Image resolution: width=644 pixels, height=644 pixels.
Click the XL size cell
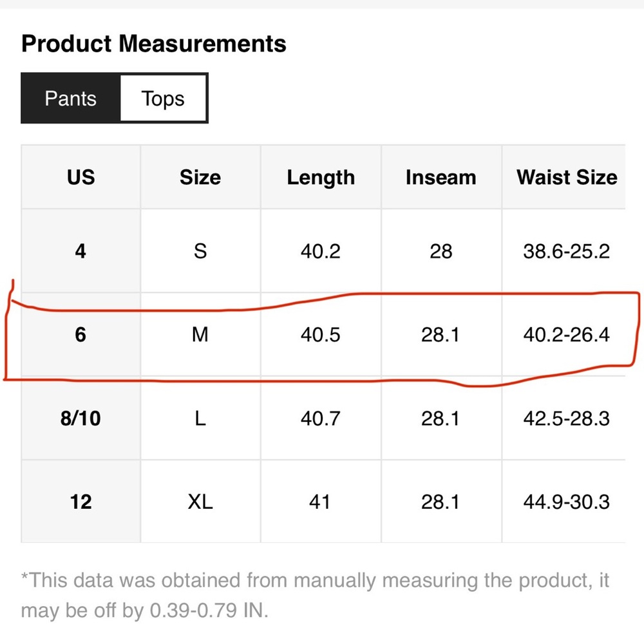point(200,502)
